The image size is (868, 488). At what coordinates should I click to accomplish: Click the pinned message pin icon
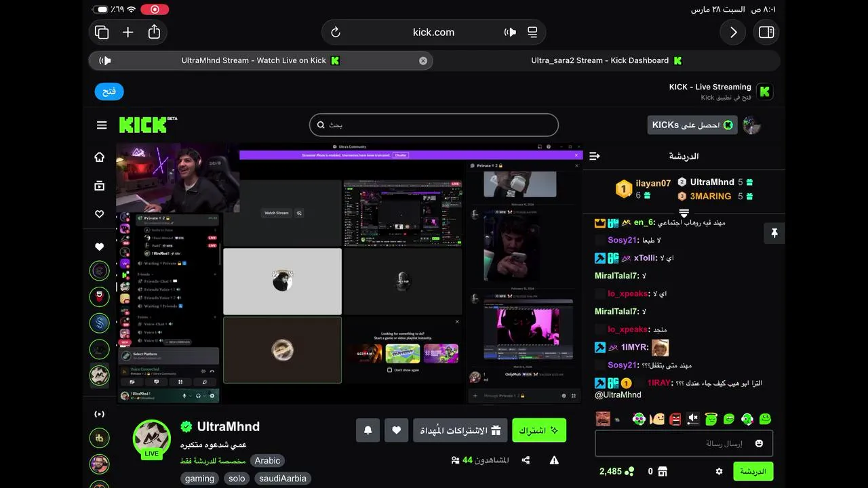coord(774,233)
